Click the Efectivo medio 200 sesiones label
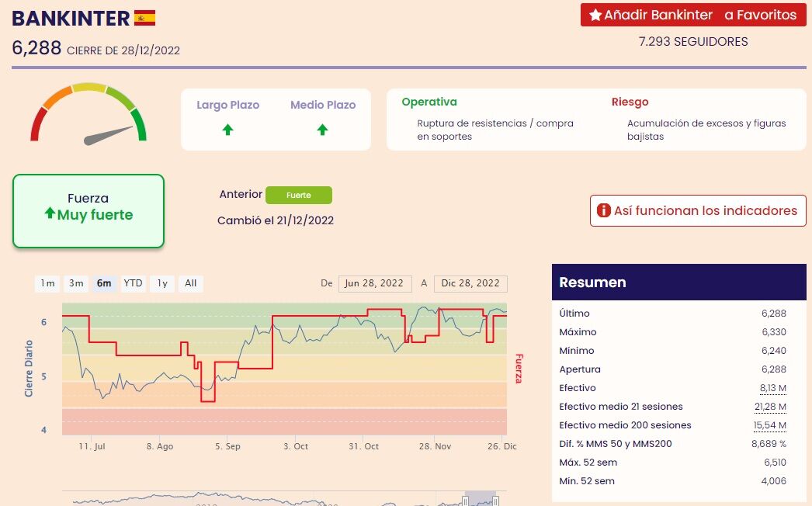 pos(625,425)
